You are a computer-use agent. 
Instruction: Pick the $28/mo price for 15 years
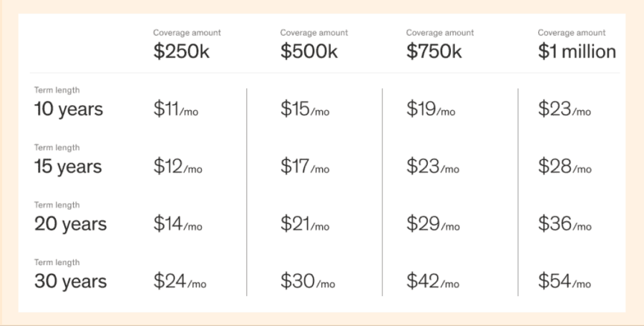(x=565, y=167)
